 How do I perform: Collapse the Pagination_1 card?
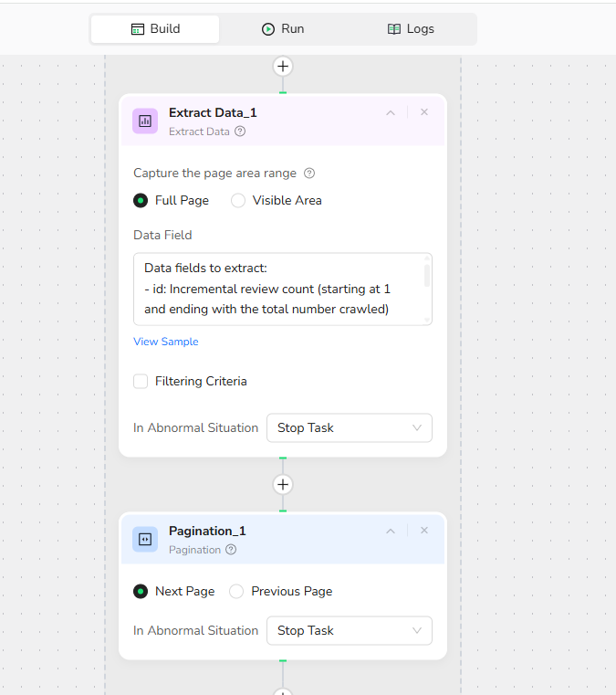391,532
